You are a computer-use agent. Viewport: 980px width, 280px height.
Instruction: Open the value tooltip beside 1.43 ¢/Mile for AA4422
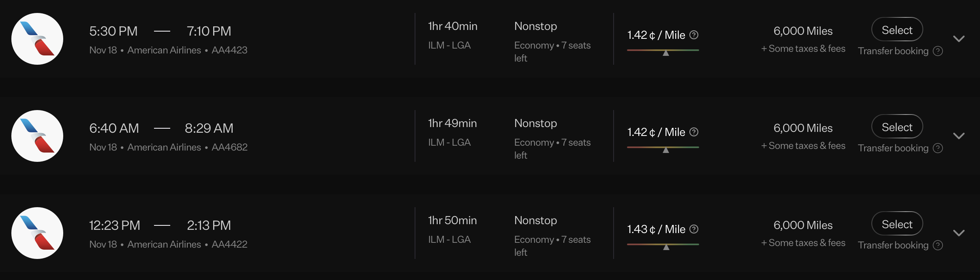[694, 229]
